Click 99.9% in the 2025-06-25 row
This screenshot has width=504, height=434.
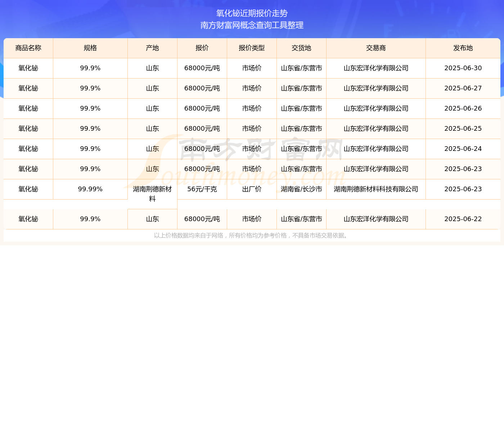click(x=90, y=129)
